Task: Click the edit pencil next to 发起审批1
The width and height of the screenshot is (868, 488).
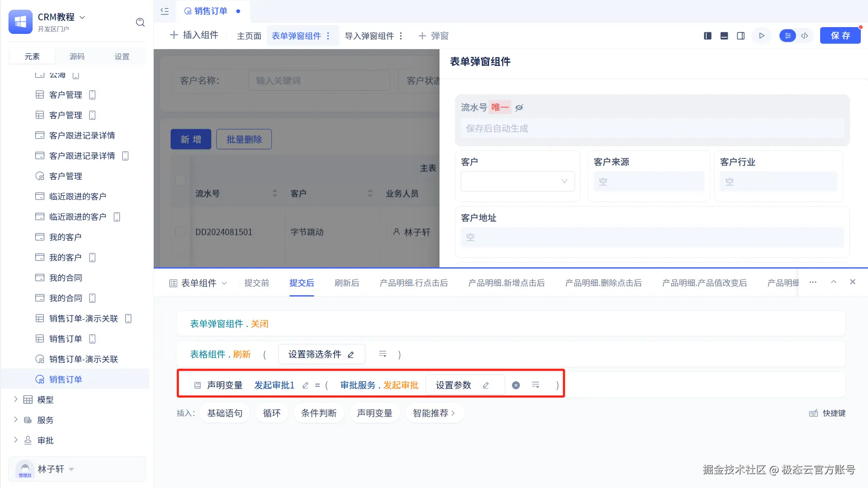Action: (x=305, y=385)
